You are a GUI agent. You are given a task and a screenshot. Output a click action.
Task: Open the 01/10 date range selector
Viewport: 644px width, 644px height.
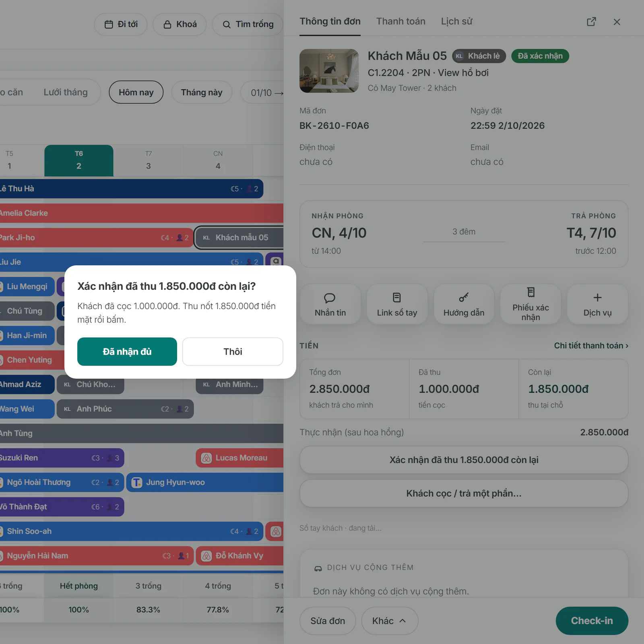click(264, 93)
